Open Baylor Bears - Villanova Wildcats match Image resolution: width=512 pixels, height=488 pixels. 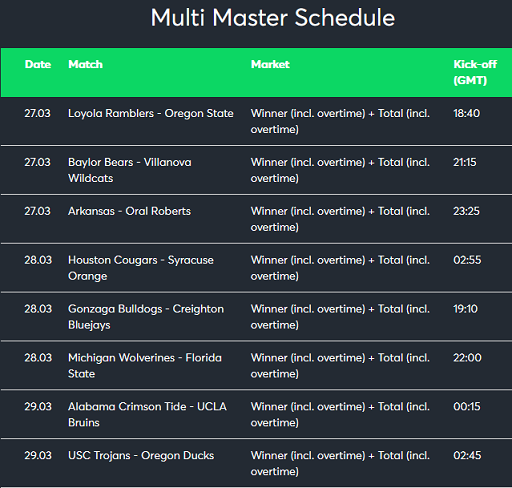click(130, 170)
